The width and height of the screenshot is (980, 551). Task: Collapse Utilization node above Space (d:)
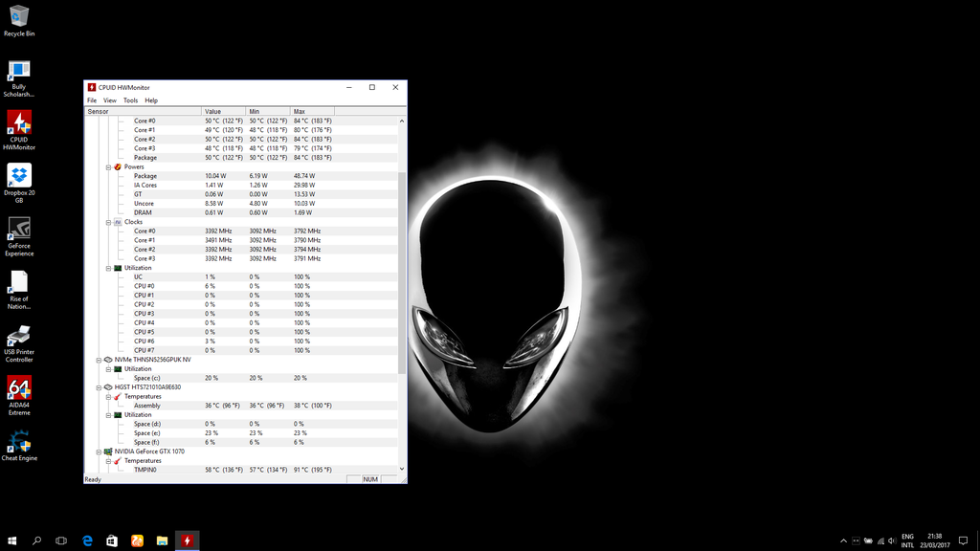(x=108, y=415)
